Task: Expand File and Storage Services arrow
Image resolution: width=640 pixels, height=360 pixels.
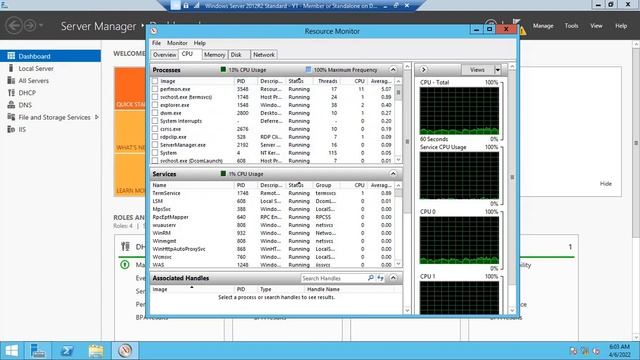Action: pos(97,117)
